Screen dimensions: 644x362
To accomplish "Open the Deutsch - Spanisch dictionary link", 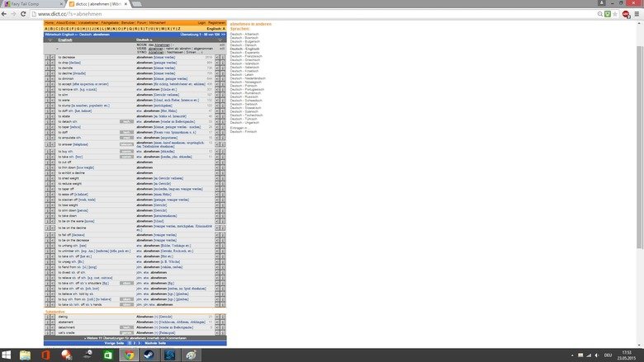I will click(244, 111).
